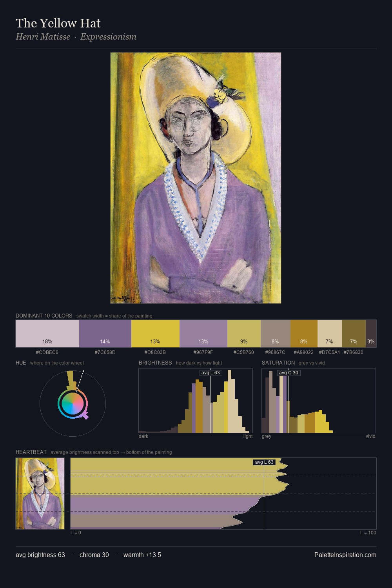Open the main Yellow Hat painting image
Screen dimensions: 392x588
(x=196, y=178)
